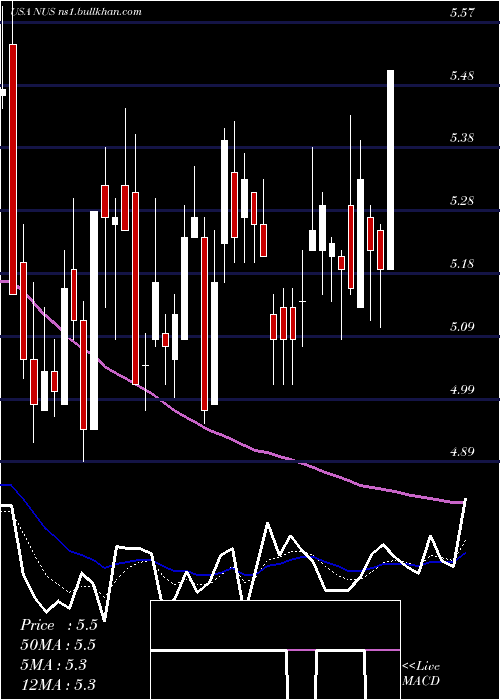Viewport: 500px width, 700px height.
Task: Click the tall white last candlestick
Action: [x=390, y=170]
